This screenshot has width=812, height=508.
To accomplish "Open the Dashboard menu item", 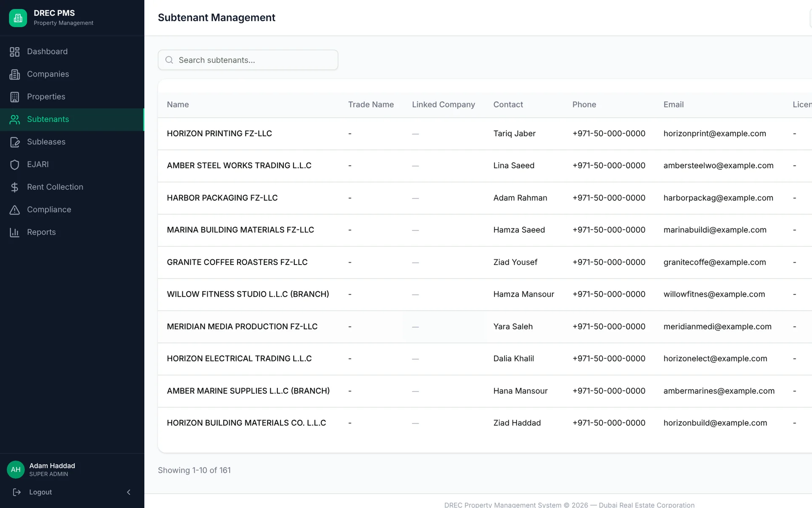I will click(72, 52).
